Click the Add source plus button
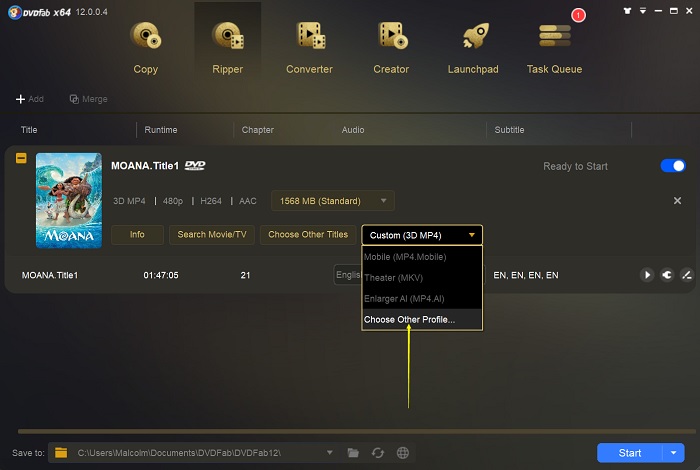Viewport: 700px width, 470px height. [x=29, y=99]
